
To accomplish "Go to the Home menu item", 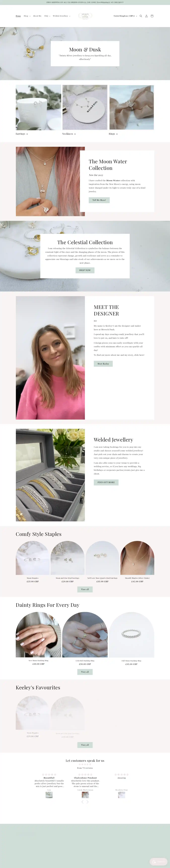I will (18, 16).
